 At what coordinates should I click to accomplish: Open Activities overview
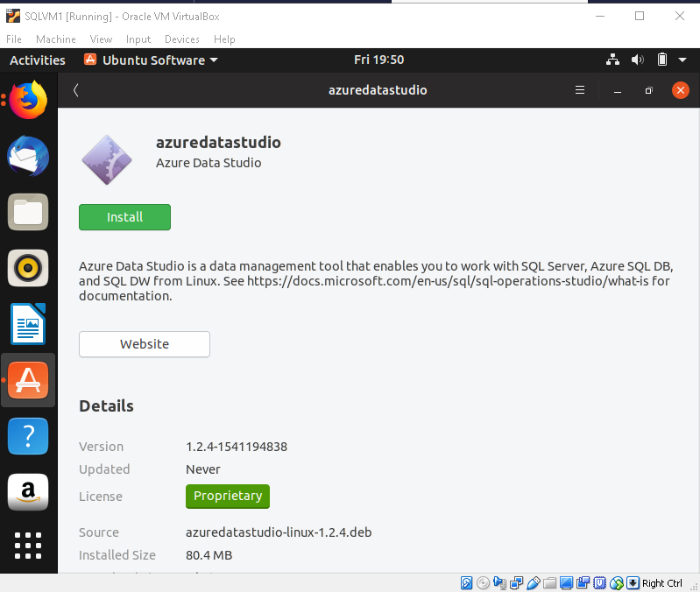click(38, 60)
